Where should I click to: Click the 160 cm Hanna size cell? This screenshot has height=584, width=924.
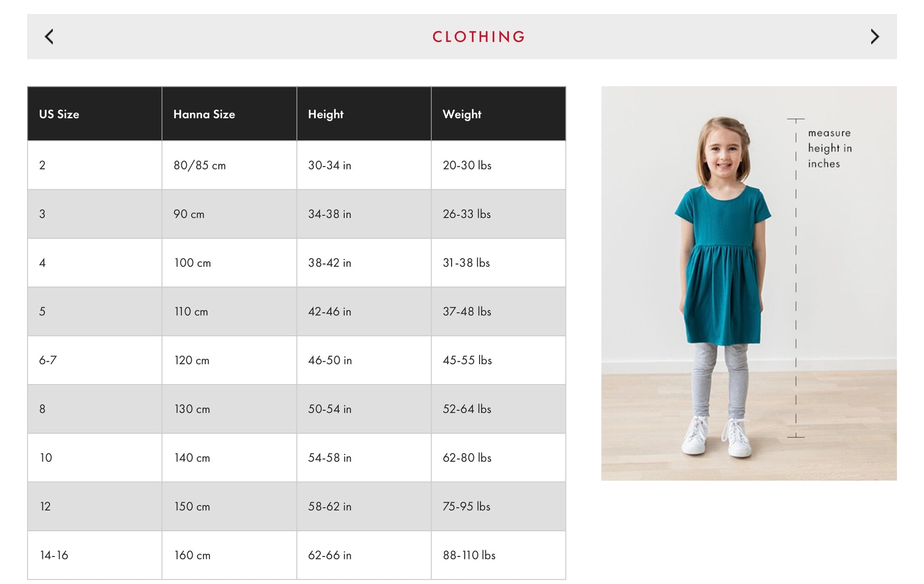[192, 556]
